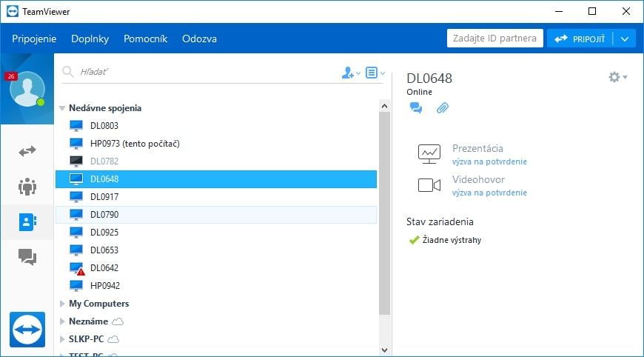Click the contact list scrollbar down arrow
Image resolution: width=644 pixels, height=357 pixels.
[x=384, y=350]
